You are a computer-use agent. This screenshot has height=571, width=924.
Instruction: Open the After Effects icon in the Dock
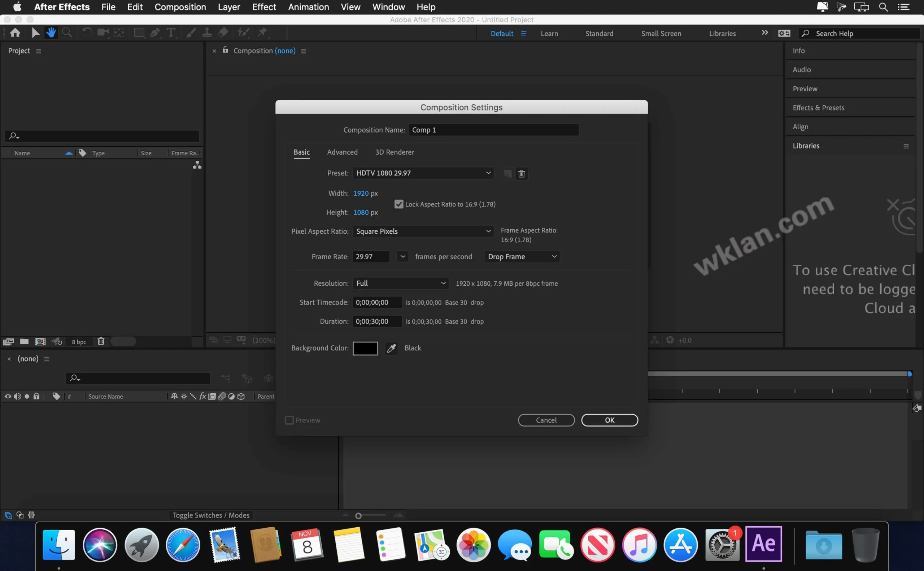pos(763,544)
